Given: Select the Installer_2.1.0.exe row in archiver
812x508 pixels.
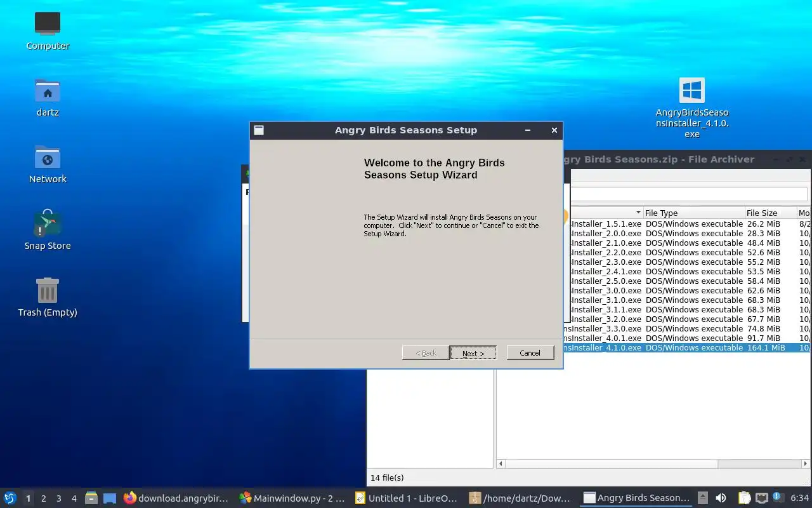Looking at the screenshot, I should click(691, 243).
